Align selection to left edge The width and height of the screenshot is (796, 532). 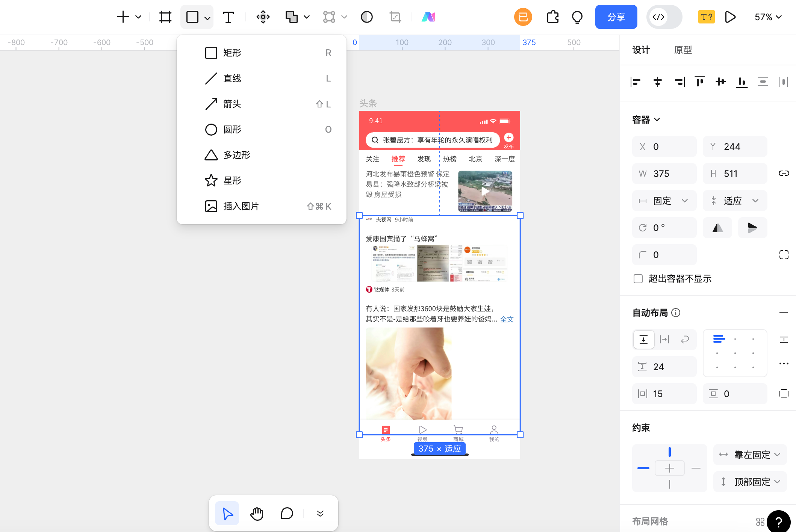(x=636, y=82)
